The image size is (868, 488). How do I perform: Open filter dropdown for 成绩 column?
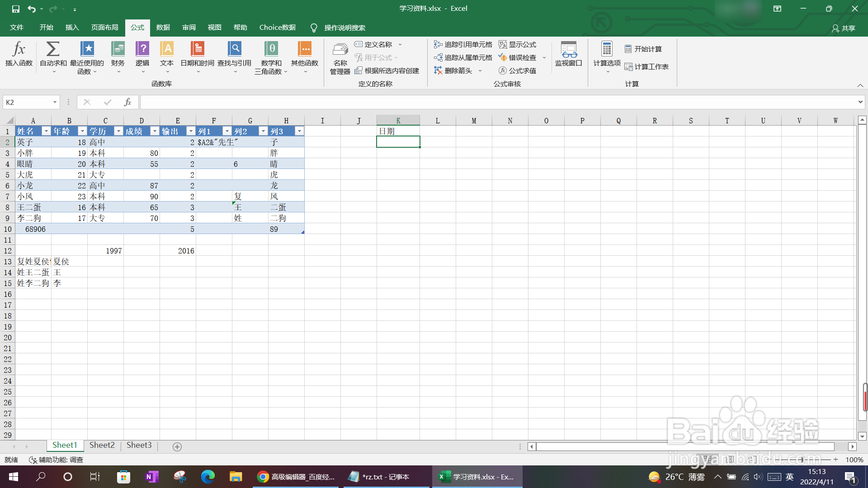click(x=155, y=131)
